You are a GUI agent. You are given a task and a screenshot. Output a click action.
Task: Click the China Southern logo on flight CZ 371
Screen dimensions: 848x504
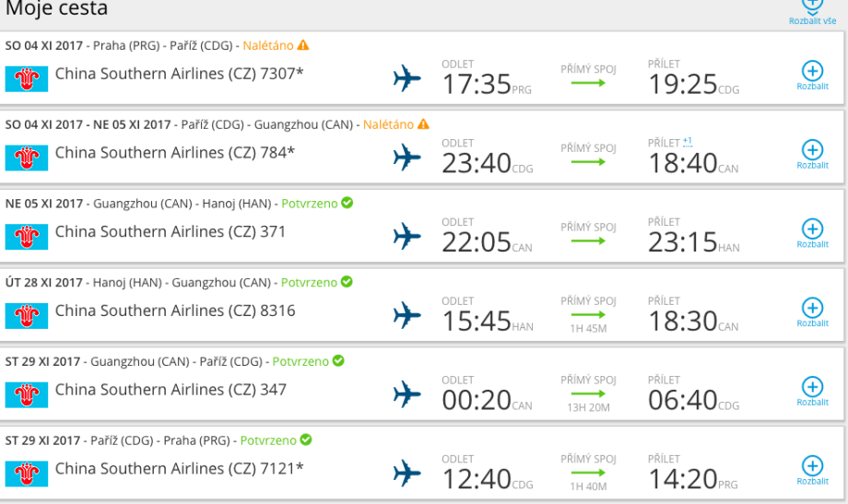point(27,237)
